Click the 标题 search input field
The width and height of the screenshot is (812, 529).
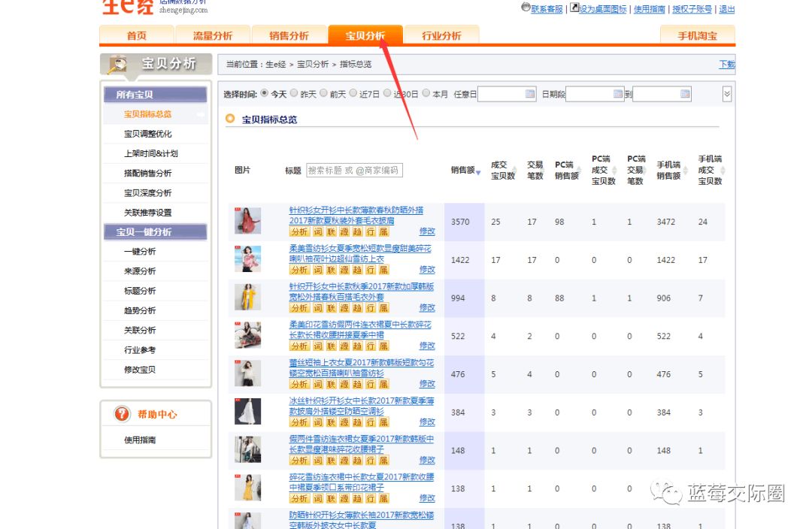(354, 171)
